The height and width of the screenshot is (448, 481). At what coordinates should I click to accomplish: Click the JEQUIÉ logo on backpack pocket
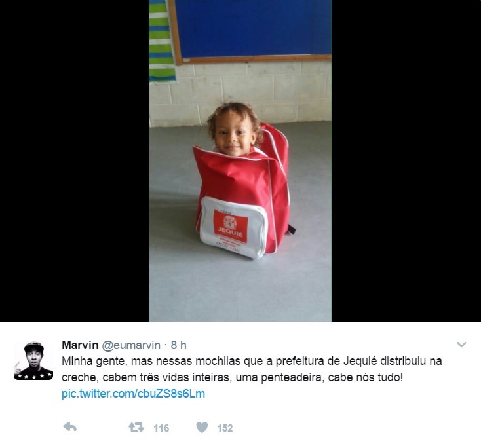coord(231,227)
